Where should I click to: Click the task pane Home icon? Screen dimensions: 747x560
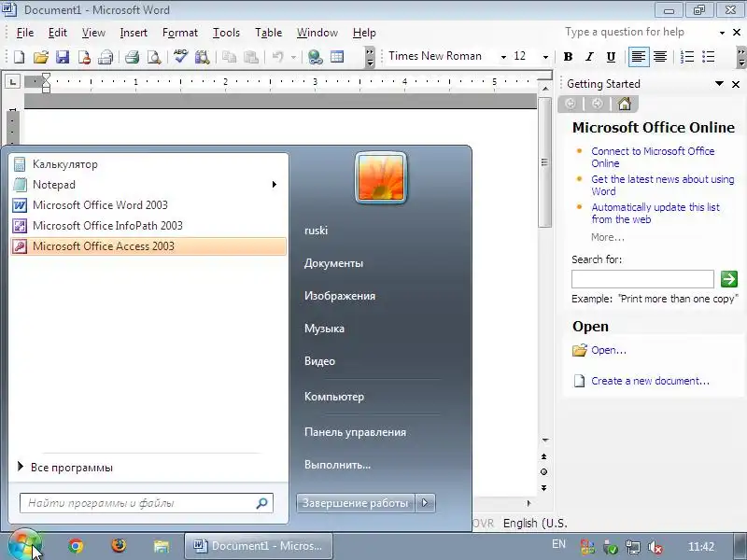click(624, 104)
